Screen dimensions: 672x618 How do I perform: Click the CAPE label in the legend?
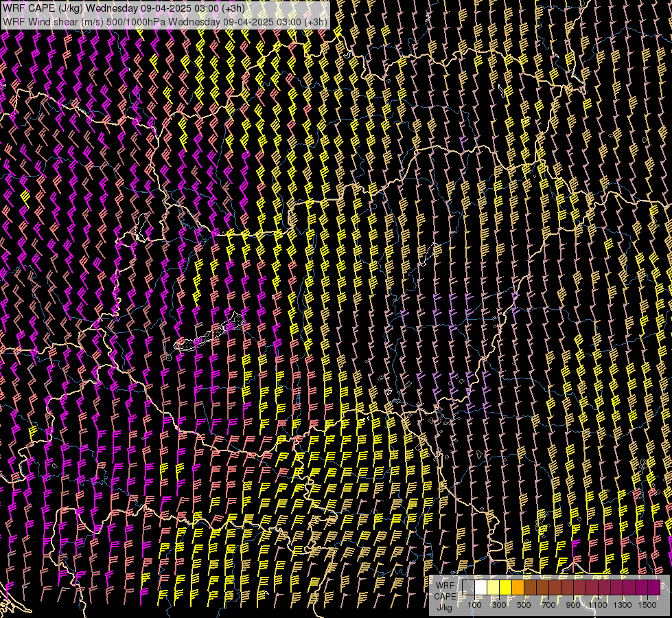[445, 597]
